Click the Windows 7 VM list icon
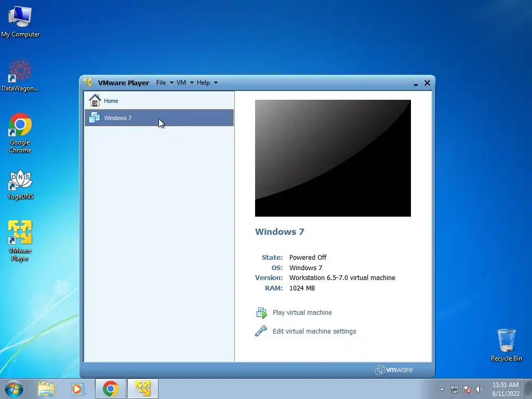Screen dimensions: 532x399 pos(95,118)
